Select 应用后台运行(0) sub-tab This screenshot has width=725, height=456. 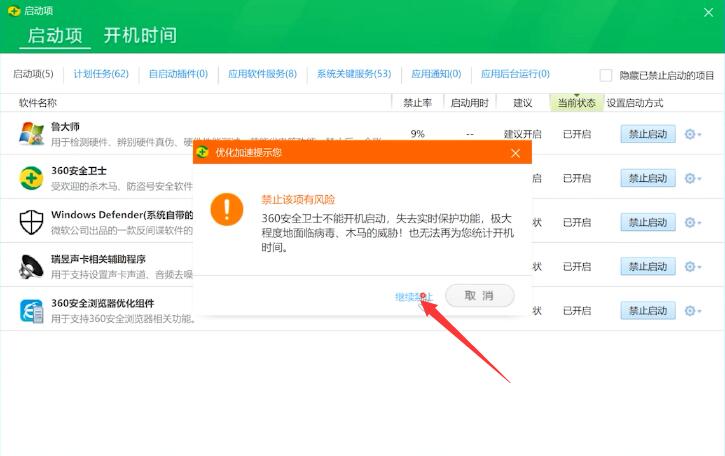[515, 74]
